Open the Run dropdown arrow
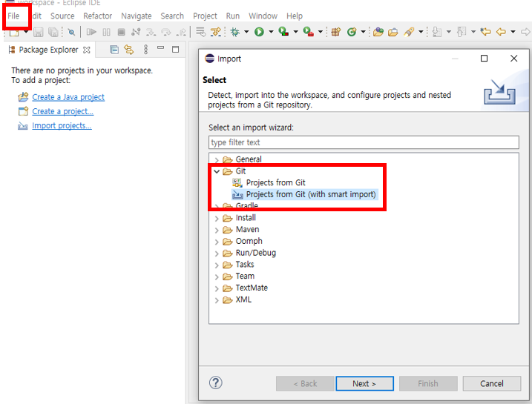Viewport: 532px width, 404px height. tap(271, 32)
